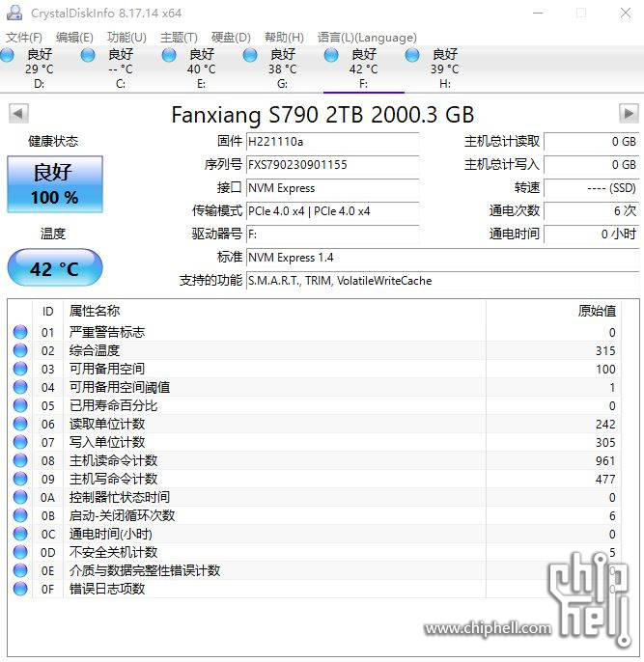Select the 已用寿命百分比 attribute name
Viewport: 644px width, 662px height.
tap(114, 405)
